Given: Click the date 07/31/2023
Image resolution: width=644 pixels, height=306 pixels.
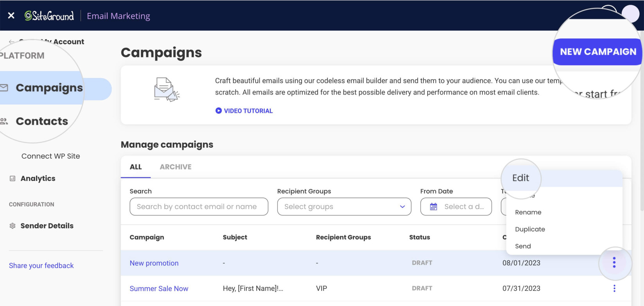Looking at the screenshot, I should click(x=522, y=288).
